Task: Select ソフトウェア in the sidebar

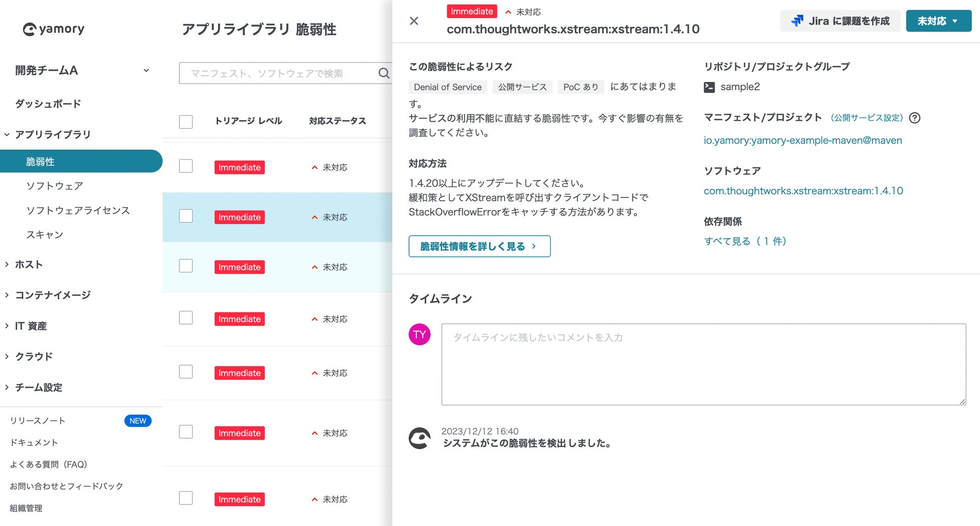Action: 55,186
